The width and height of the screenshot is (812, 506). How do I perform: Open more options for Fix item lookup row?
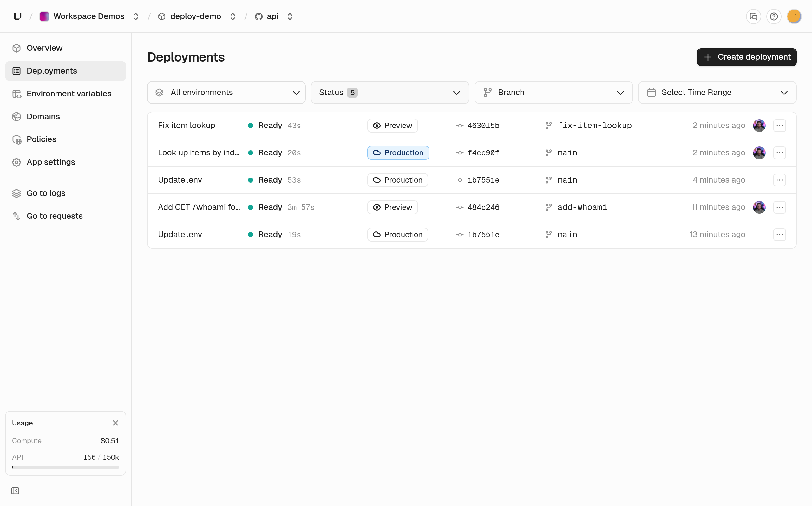click(780, 126)
